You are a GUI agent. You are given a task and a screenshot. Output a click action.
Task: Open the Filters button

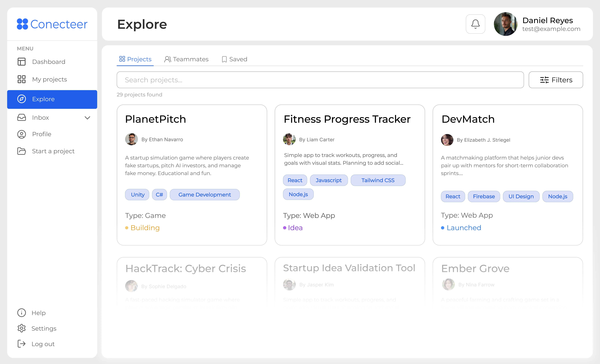(x=556, y=80)
